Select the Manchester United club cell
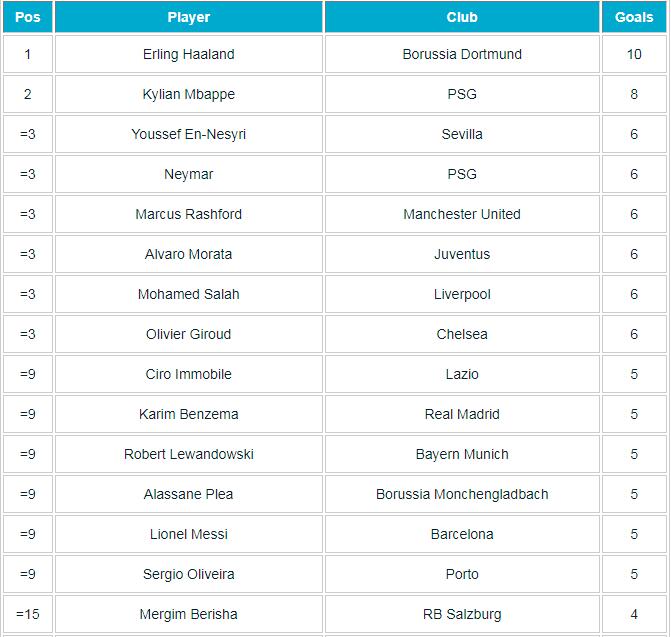Viewport: 671px width, 637px height. coord(462,214)
